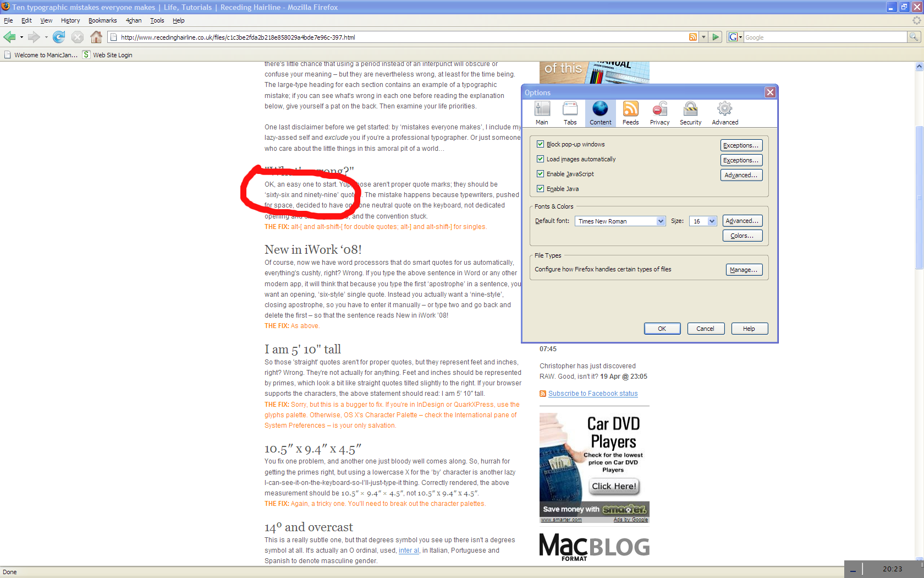Click Advanced button for JavaScript
Screen dimensions: 924x578
coord(741,175)
